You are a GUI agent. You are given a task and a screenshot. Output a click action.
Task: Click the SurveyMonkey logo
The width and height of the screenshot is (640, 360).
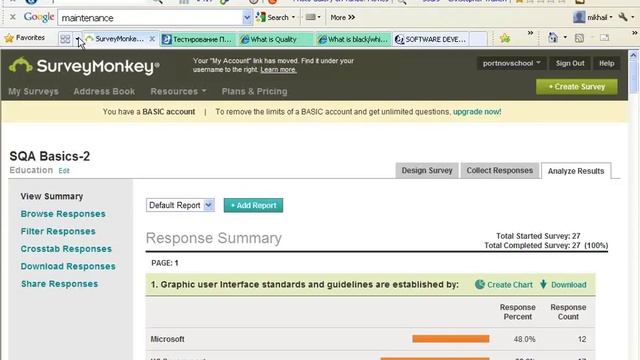[84, 66]
